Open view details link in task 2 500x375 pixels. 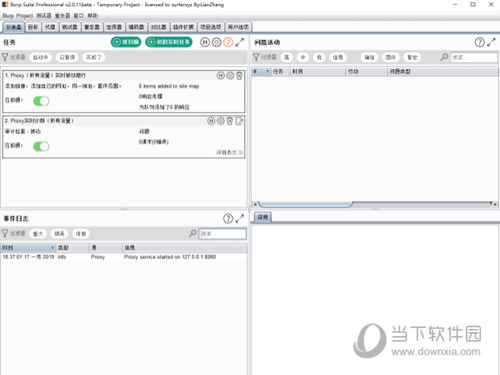(x=229, y=152)
